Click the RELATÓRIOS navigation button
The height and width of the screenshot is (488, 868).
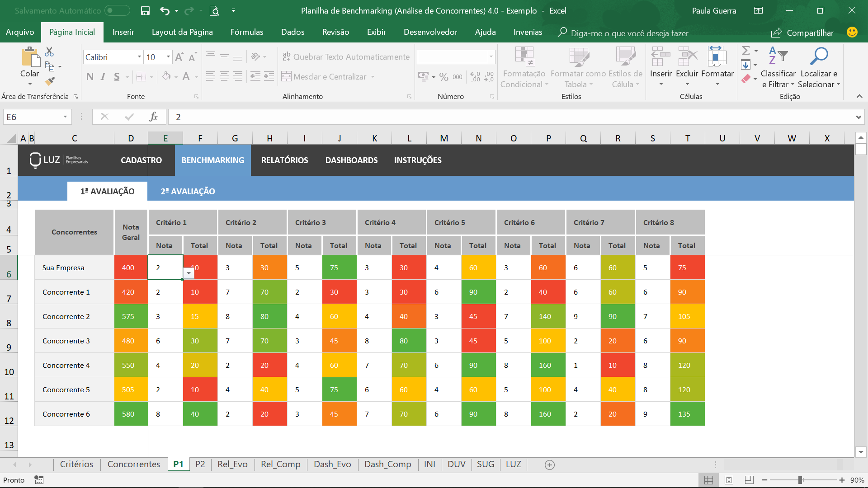pos(284,160)
